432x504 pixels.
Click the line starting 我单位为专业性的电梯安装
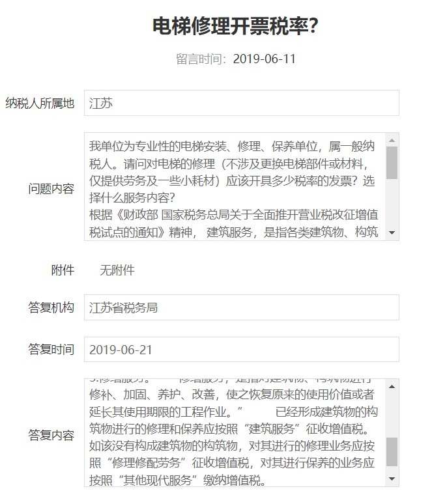coord(232,147)
